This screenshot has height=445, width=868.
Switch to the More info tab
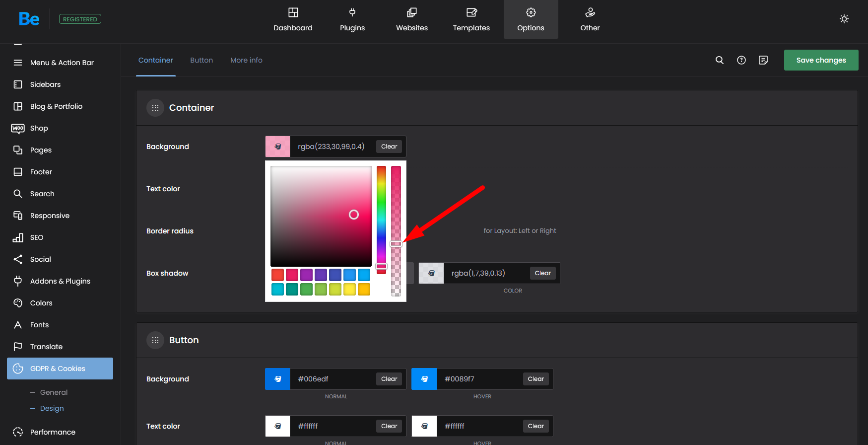(246, 60)
